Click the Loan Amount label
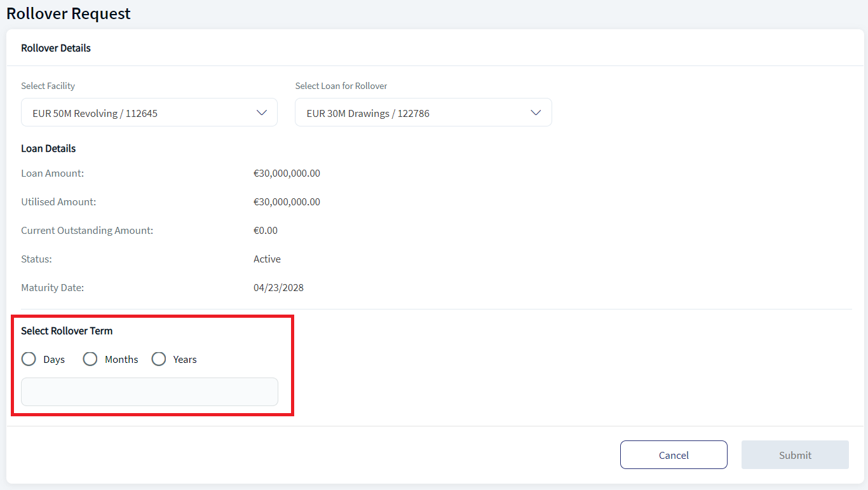Screen dimensions: 868x490 pos(52,173)
